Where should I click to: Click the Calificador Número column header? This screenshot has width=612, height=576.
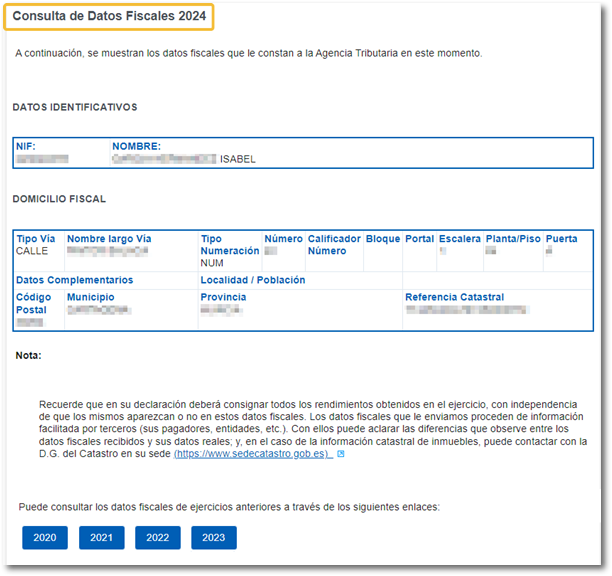click(333, 245)
